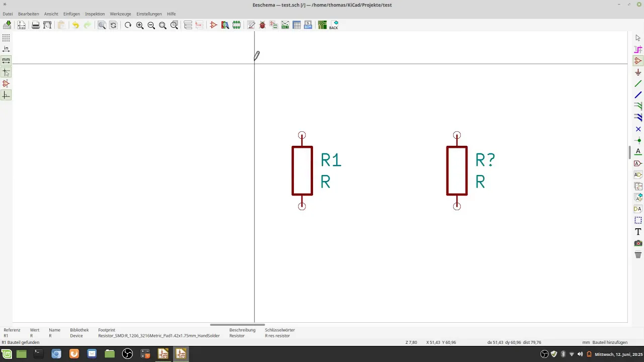Open the Einstellungen menu

coord(149,14)
